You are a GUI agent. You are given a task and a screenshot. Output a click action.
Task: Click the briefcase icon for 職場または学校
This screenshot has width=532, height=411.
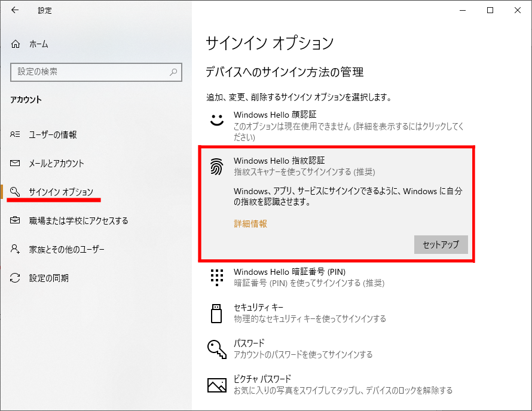15,220
